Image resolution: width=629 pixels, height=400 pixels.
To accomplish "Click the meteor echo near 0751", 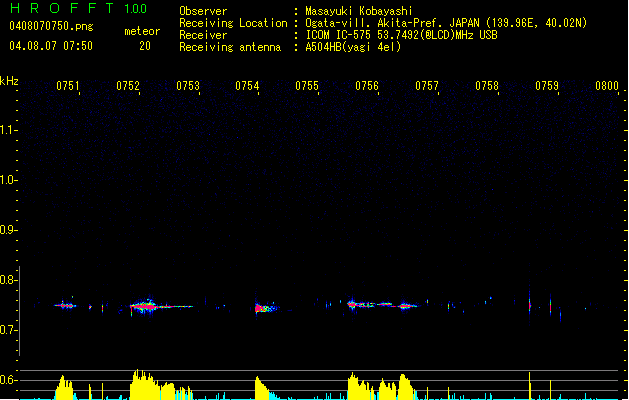I will (65, 306).
